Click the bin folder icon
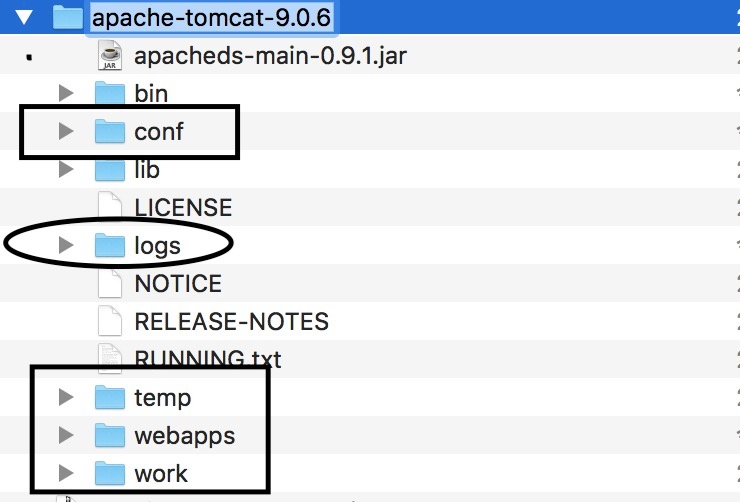Viewport: 740px width, 502px height. pyautogui.click(x=109, y=92)
